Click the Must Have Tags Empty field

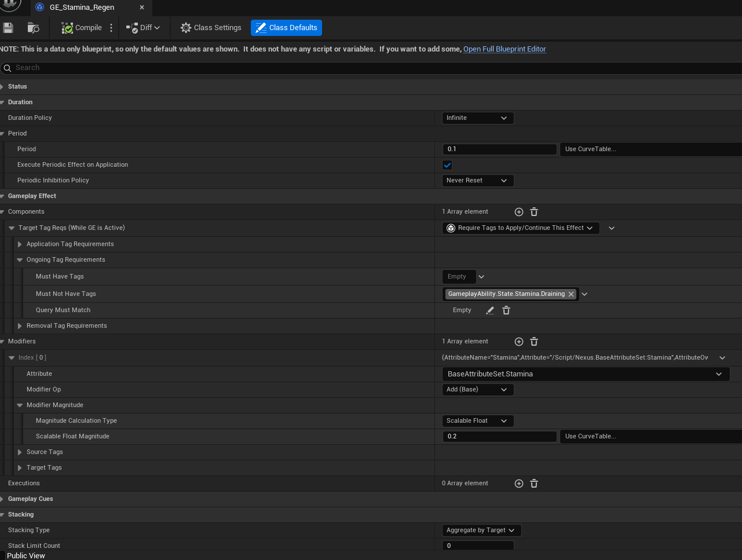coord(459,277)
